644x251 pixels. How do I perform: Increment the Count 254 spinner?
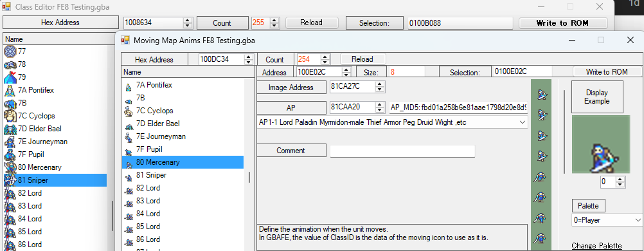(x=325, y=57)
